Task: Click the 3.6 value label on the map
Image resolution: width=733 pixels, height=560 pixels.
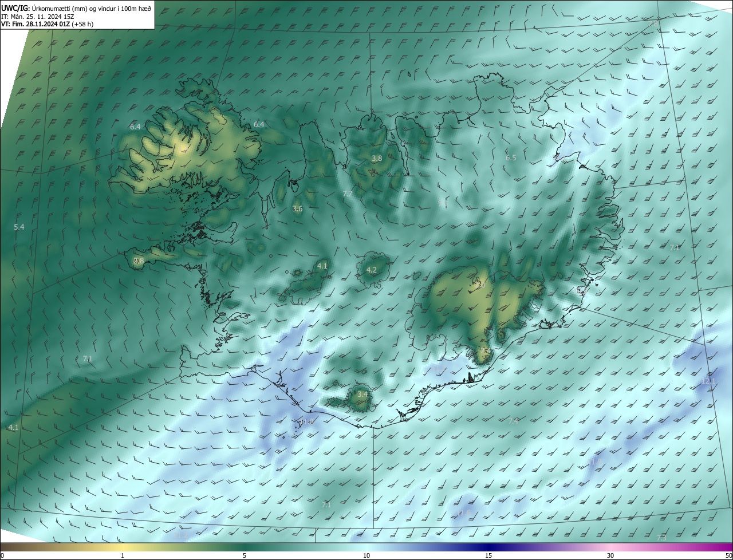Action: click(x=297, y=209)
